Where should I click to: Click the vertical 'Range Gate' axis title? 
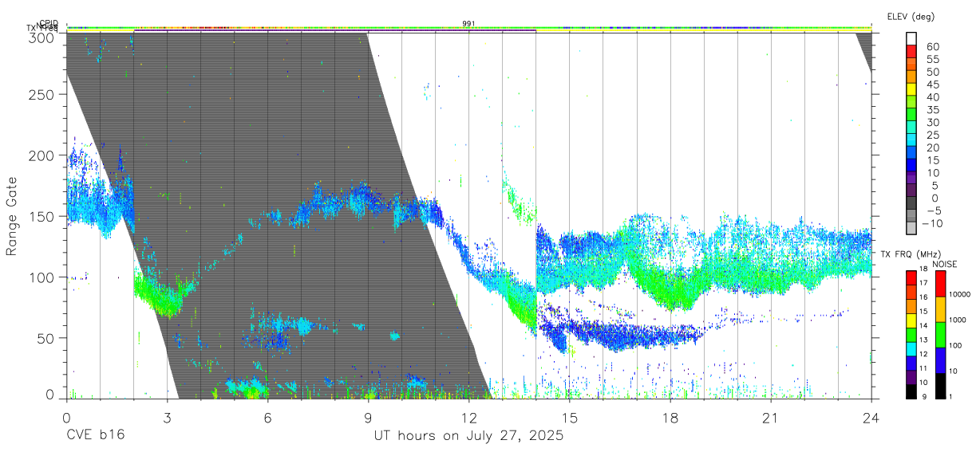(x=12, y=217)
